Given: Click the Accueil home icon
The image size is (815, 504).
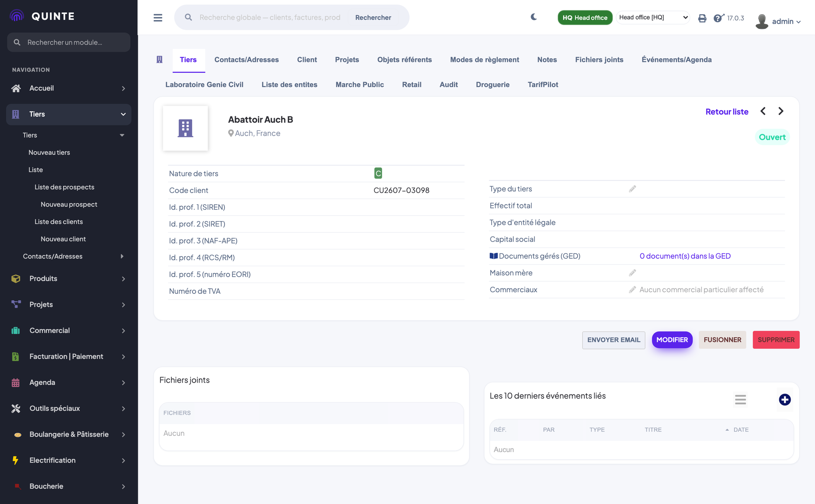Looking at the screenshot, I should point(16,88).
